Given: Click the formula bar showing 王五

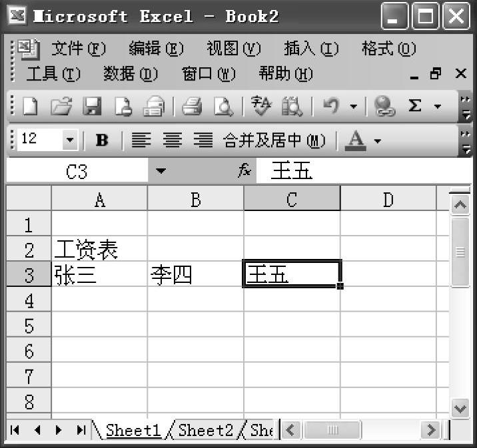Looking at the screenshot, I should tap(364, 171).
